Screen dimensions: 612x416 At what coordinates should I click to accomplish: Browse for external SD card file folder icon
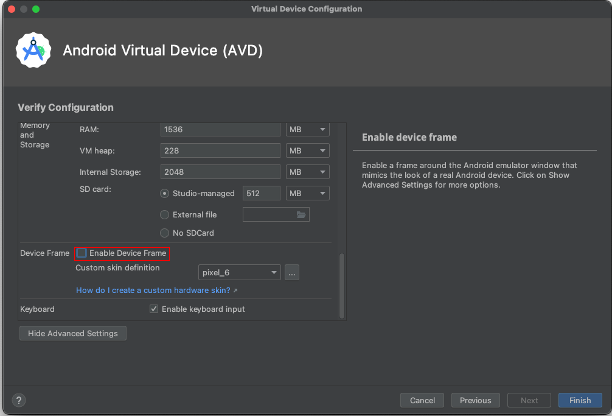(301, 214)
